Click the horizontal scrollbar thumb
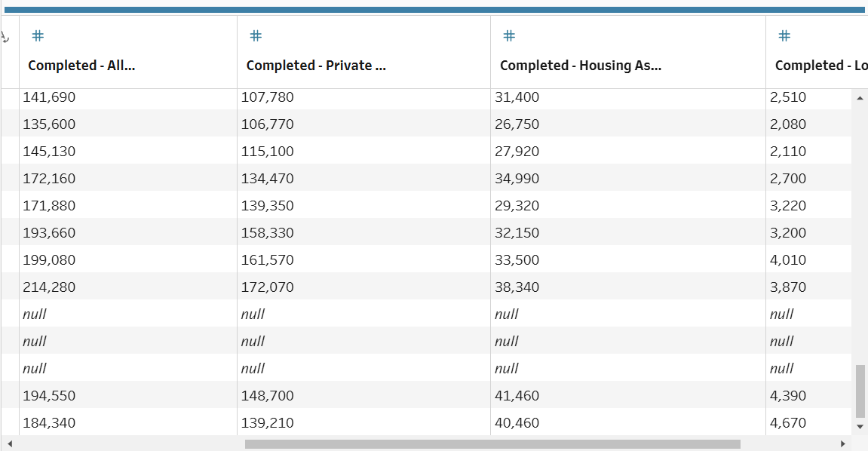Image resolution: width=868 pixels, height=451 pixels. tap(492, 444)
